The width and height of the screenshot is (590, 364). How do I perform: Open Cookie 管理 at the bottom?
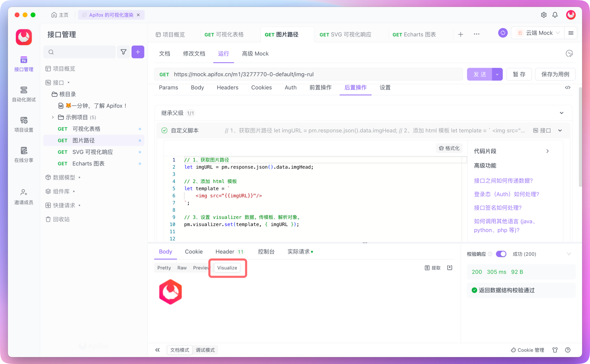(527, 350)
